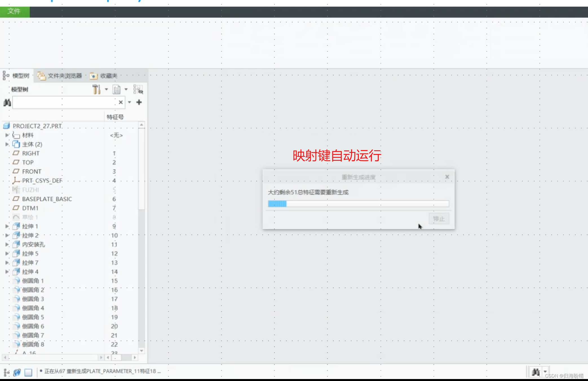588x381 pixels.
Task: Open the search options dropdown arrow
Action: 129,102
